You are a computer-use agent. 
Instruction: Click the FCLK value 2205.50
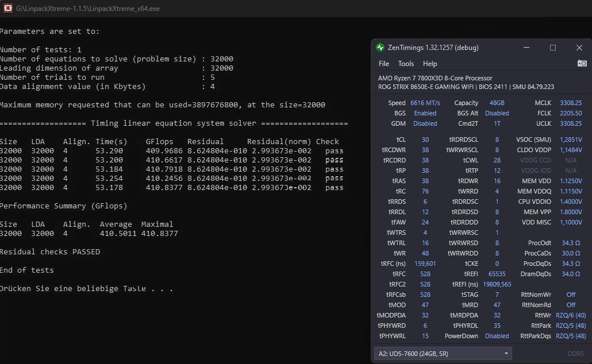pos(571,113)
